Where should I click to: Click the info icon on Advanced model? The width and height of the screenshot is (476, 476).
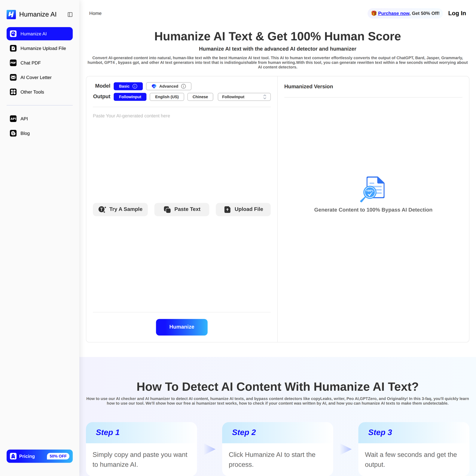pyautogui.click(x=183, y=86)
